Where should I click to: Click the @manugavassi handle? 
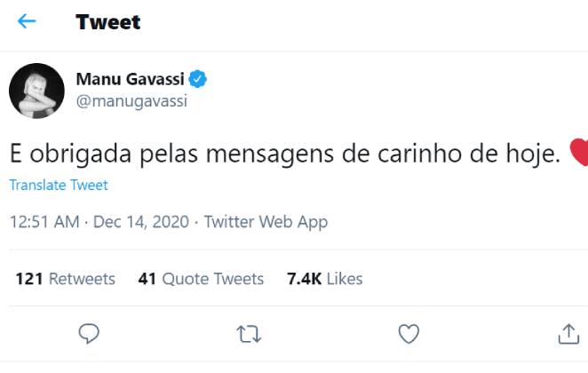pyautogui.click(x=131, y=100)
